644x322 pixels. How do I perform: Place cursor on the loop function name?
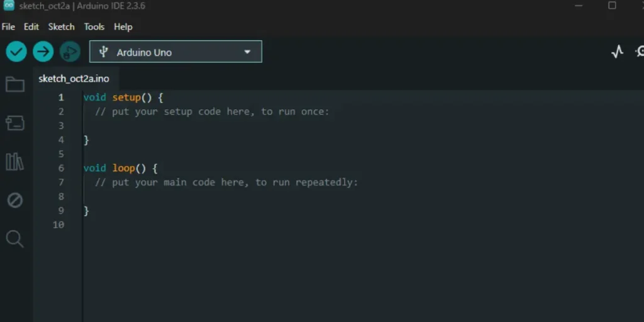click(x=123, y=168)
